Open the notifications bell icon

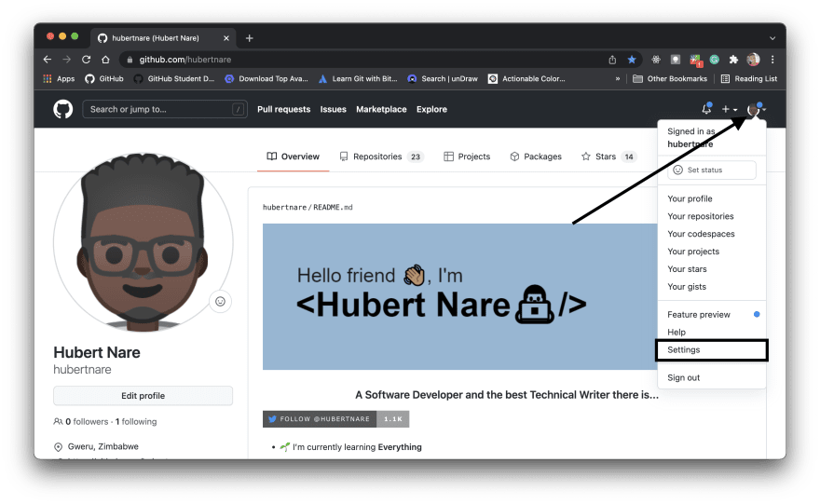click(706, 109)
